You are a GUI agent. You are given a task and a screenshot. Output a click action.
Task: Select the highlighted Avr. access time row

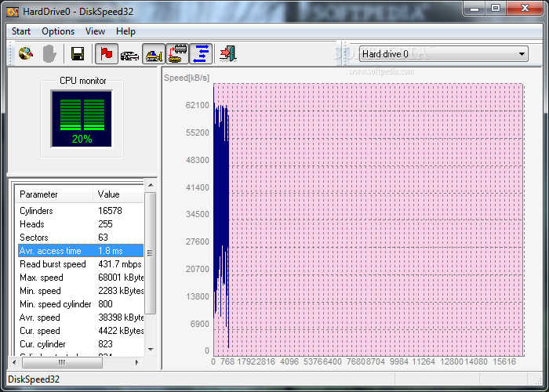point(81,251)
